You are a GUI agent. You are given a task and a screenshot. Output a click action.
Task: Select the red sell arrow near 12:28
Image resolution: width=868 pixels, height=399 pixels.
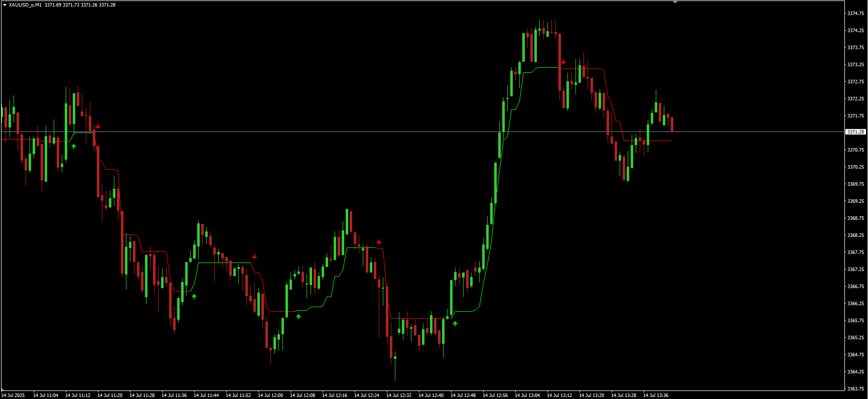point(379,242)
